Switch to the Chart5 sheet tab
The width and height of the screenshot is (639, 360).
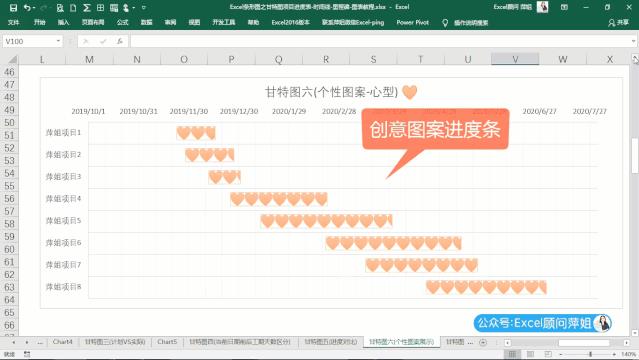click(x=167, y=342)
